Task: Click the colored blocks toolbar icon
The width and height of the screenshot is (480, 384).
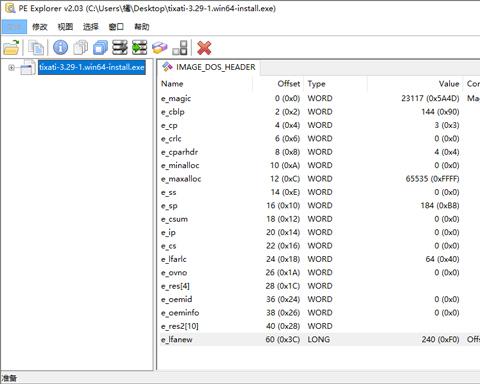Action: pyautogui.click(x=159, y=48)
